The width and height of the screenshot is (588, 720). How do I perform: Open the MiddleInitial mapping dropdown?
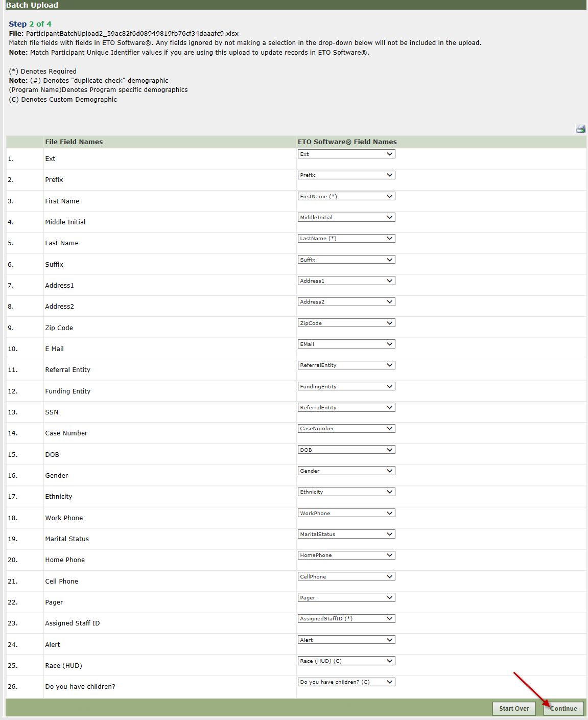[x=346, y=217]
